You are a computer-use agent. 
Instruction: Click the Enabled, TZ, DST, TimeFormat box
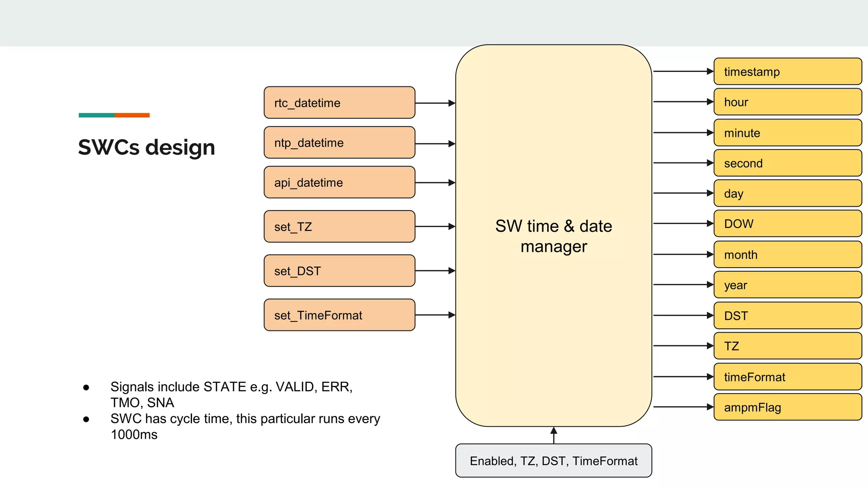coord(554,460)
